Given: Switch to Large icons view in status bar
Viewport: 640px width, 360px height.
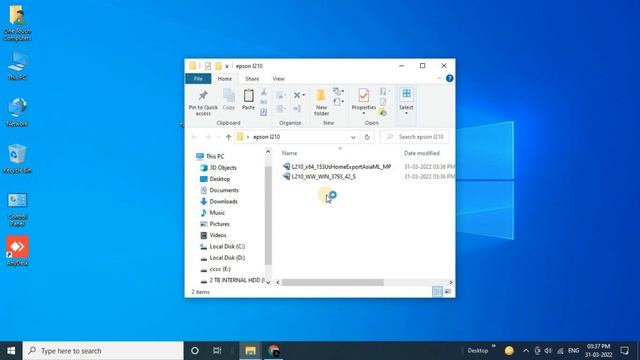Looking at the screenshot, I should 447,292.
